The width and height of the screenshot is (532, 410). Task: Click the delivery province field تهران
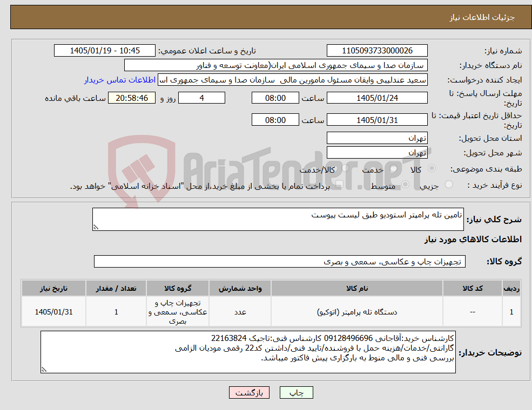coord(377,138)
